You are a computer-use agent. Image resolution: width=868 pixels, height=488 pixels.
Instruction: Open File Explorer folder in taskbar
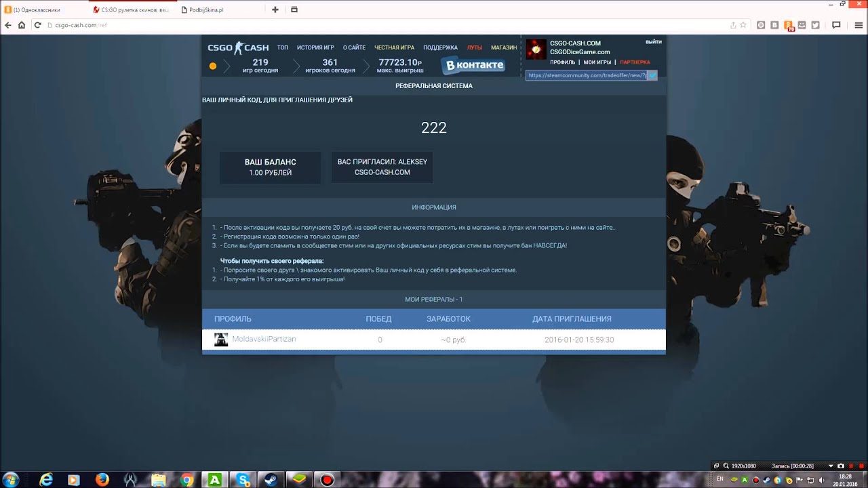(159, 480)
